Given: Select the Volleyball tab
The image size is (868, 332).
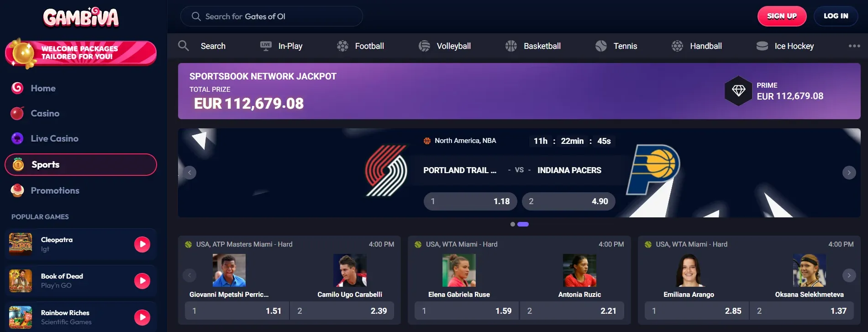Looking at the screenshot, I should (x=453, y=46).
